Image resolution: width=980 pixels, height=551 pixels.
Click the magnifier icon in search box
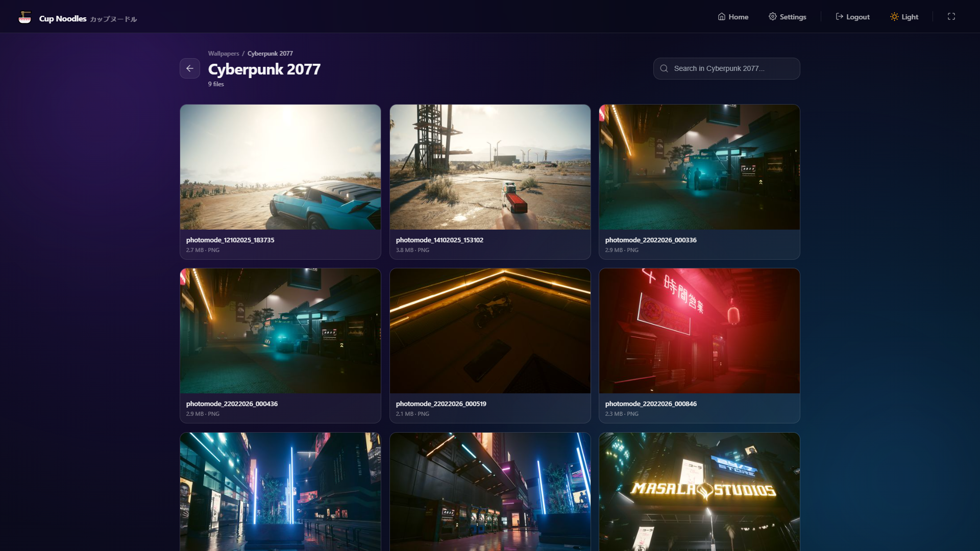click(x=664, y=68)
